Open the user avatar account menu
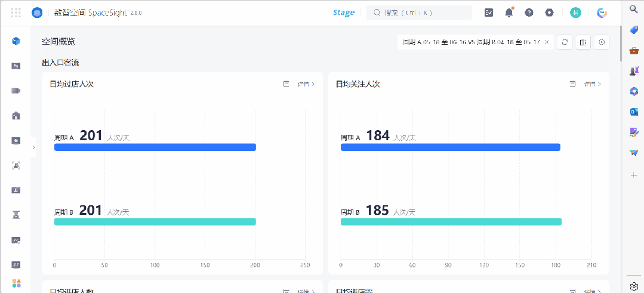The height and width of the screenshot is (293, 644). [x=575, y=13]
